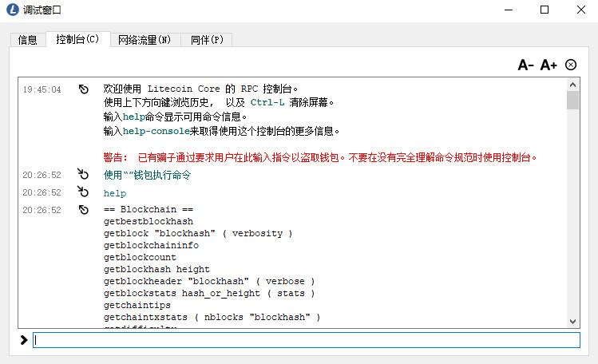
Task: Click the console scrollbar thumb
Action: coord(572,100)
